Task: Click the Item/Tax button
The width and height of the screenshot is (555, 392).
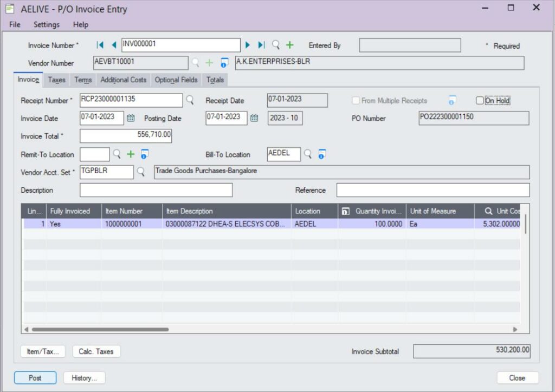Action: [43, 350]
